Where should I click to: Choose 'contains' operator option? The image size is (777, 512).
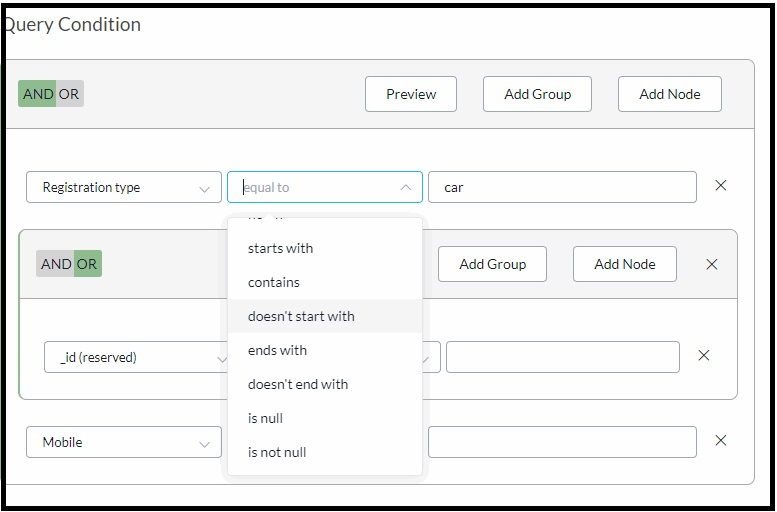click(x=325, y=283)
